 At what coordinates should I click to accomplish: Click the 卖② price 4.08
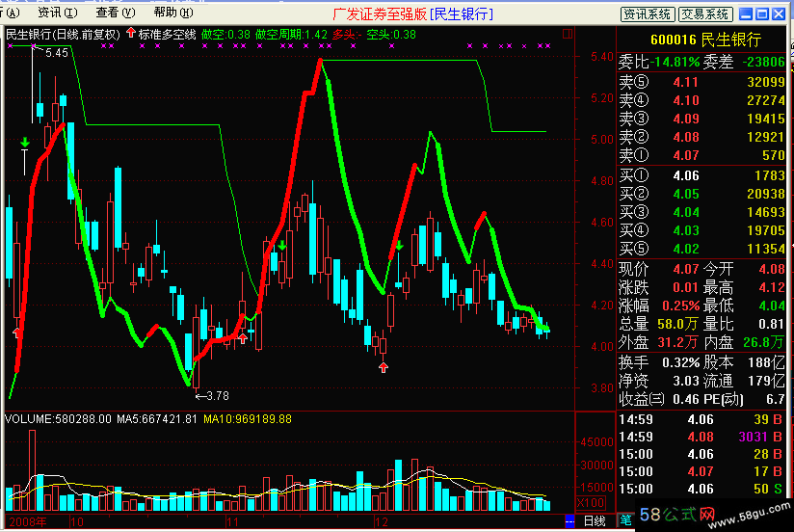(x=686, y=137)
